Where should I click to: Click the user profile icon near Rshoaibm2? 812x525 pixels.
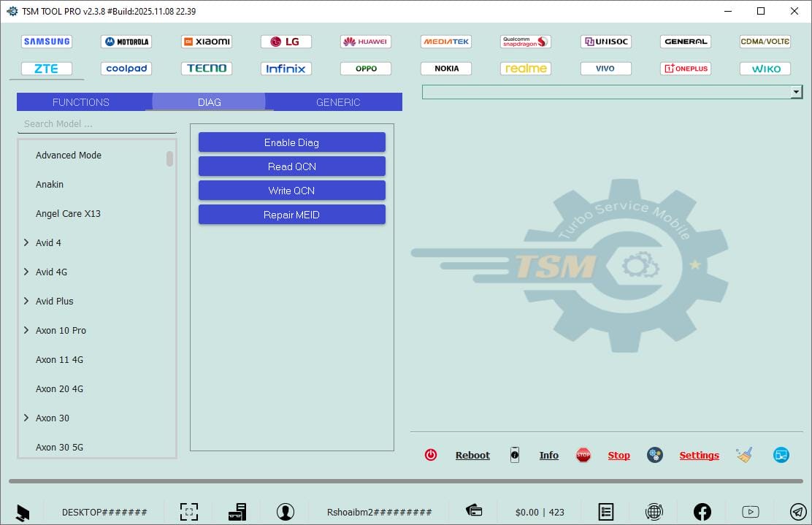point(286,511)
